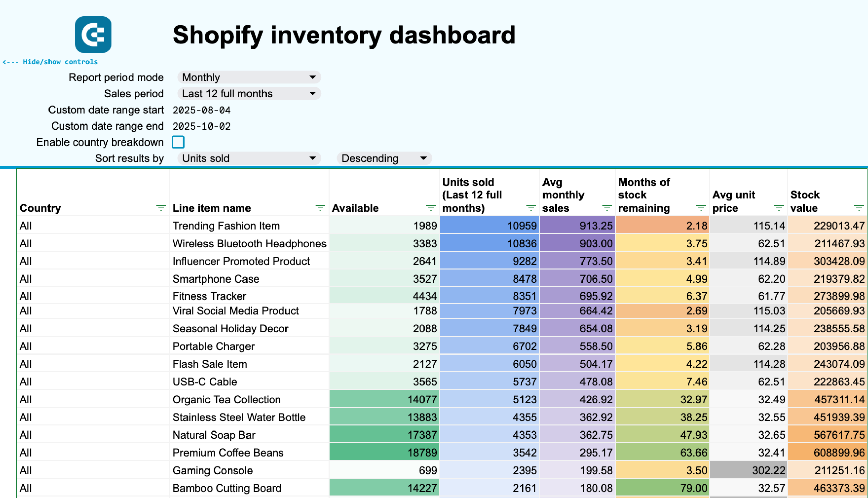The height and width of the screenshot is (498, 868).
Task: Open the Sort results by Units sold dropdown
Action: (249, 158)
